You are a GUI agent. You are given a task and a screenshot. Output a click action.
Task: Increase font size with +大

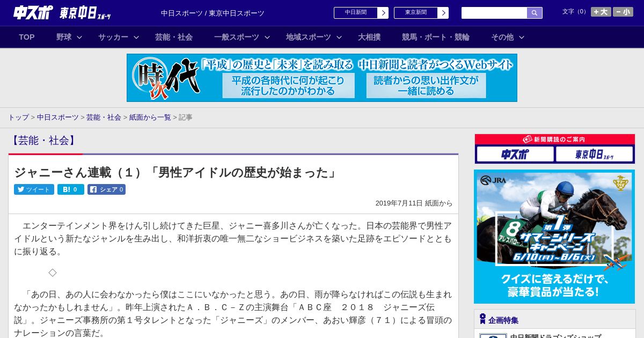click(601, 12)
